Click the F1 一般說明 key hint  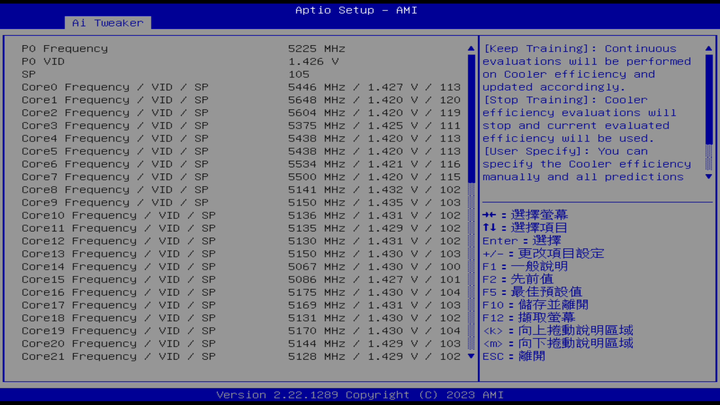pyautogui.click(x=525, y=266)
